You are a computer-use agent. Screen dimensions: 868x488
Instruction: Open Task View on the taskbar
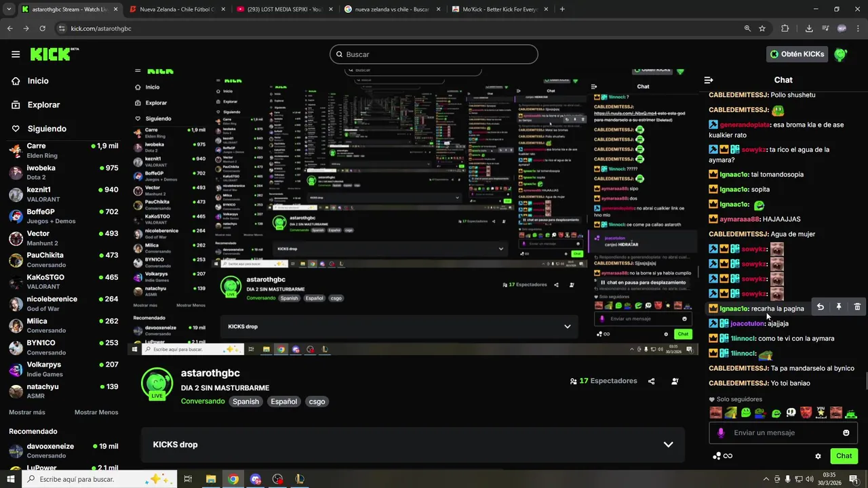(188, 479)
